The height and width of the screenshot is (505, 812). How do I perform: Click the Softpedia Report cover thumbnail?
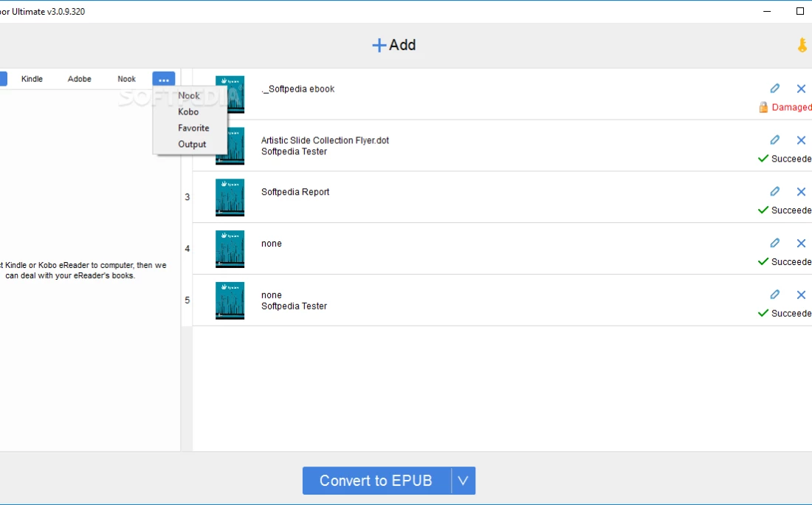pos(230,197)
